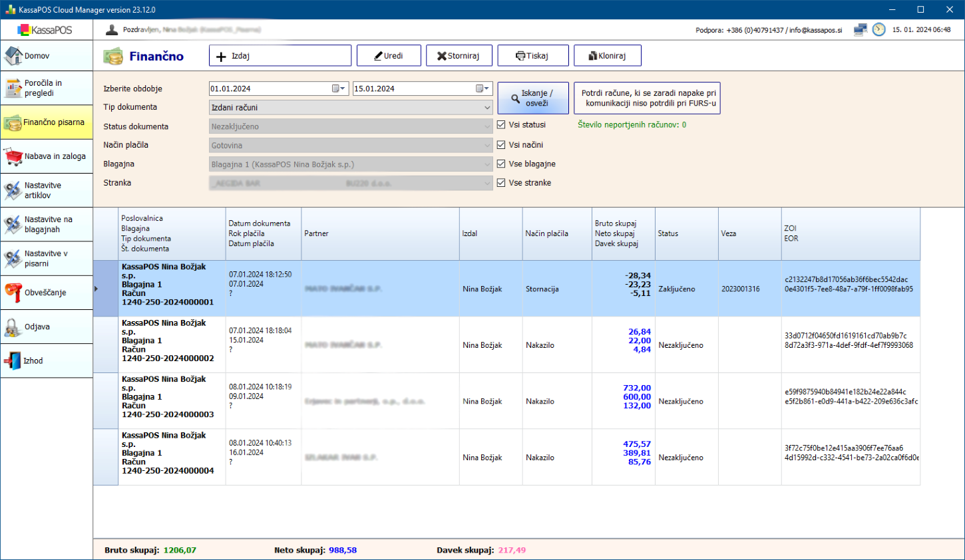965x560 pixels.
Task: Expand the Tip dokumenta dropdown
Action: pos(487,107)
